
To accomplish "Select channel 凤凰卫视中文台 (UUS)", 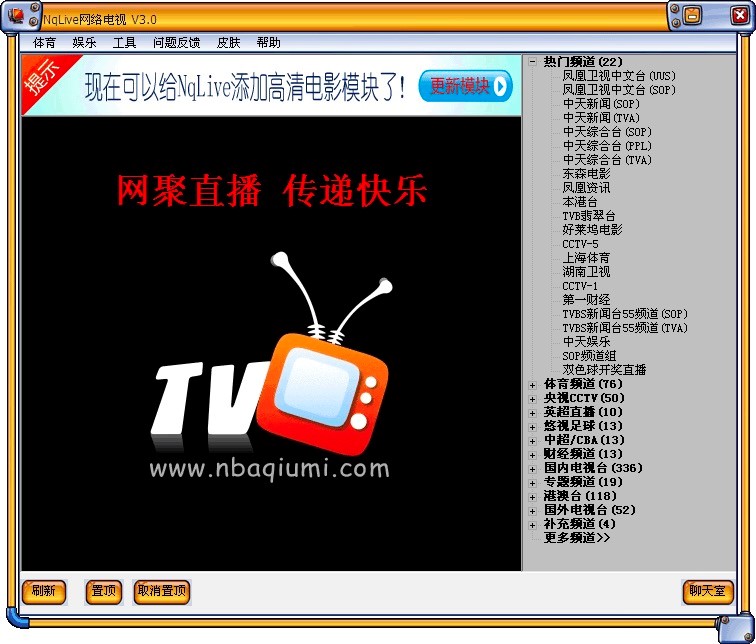I will coord(619,76).
